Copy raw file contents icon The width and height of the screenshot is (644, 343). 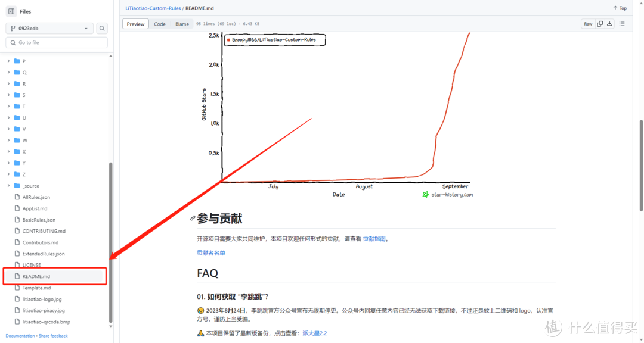tap(600, 24)
